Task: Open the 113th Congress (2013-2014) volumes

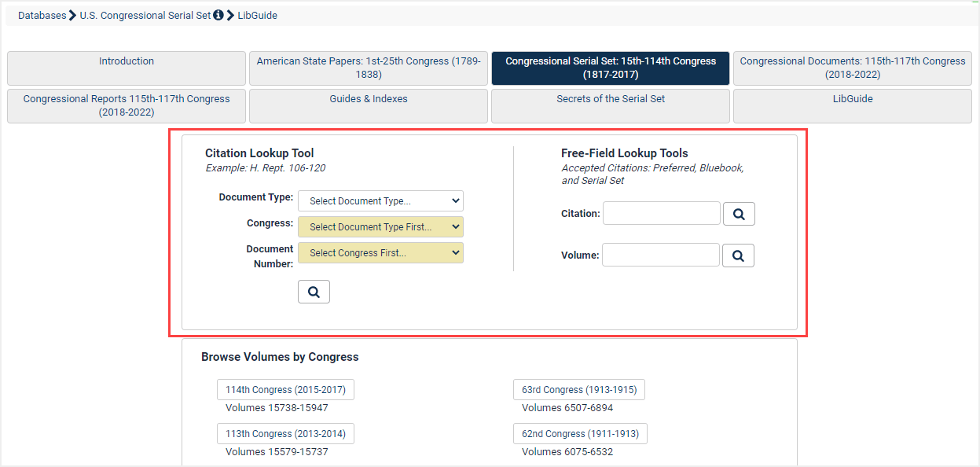Action: 285,433
